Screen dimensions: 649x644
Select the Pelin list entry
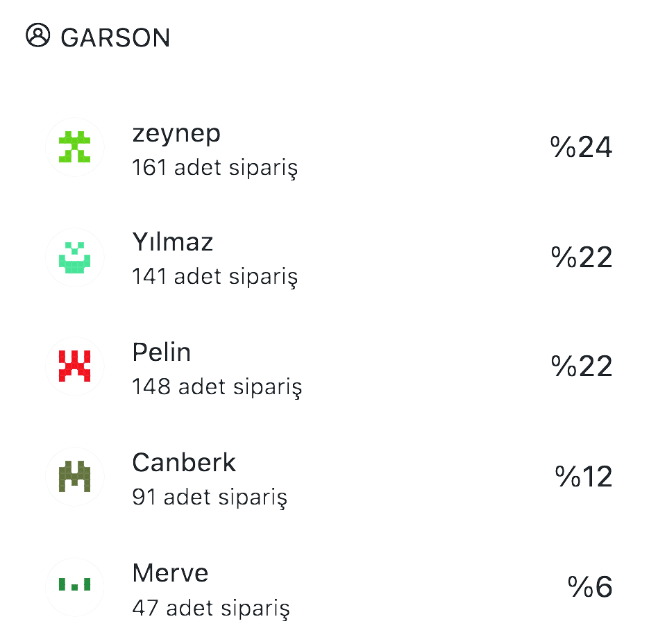click(162, 353)
